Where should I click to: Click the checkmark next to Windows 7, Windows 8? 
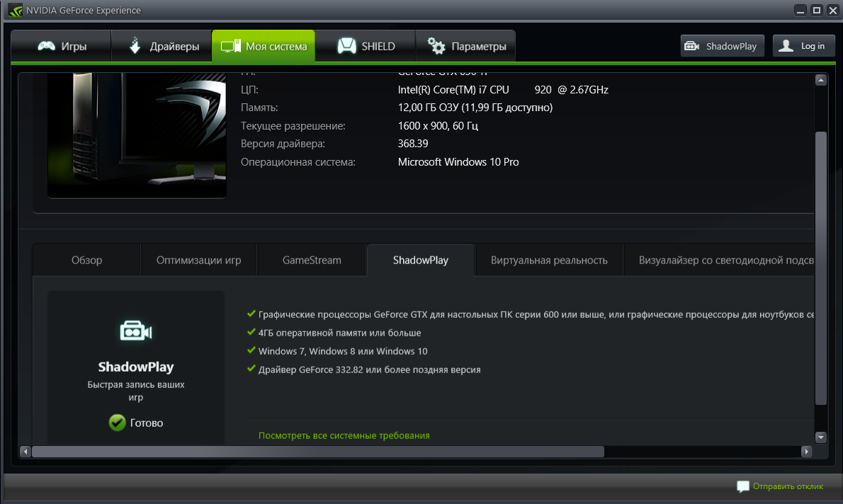coord(251,350)
